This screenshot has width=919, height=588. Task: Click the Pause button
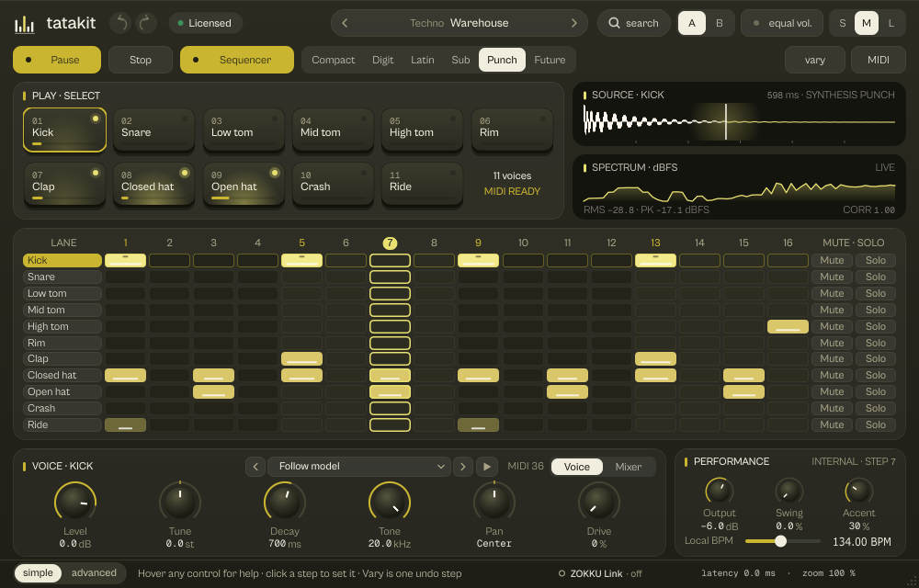[57, 60]
